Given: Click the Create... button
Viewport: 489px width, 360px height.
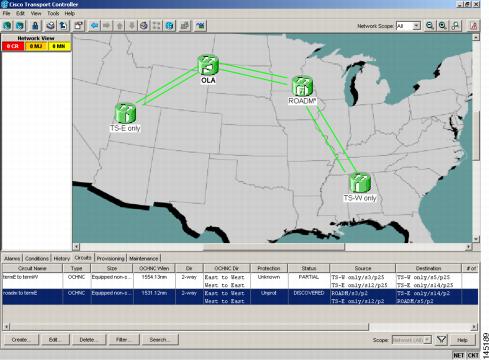Looking at the screenshot, I should (x=21, y=340).
